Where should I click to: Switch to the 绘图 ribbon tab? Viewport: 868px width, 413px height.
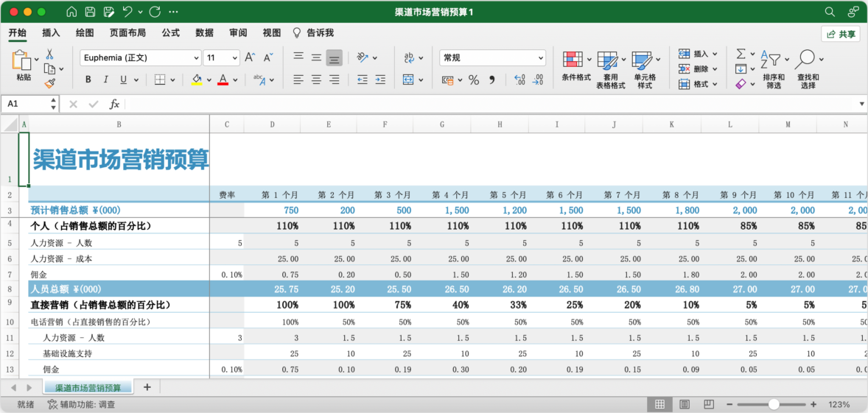point(85,33)
